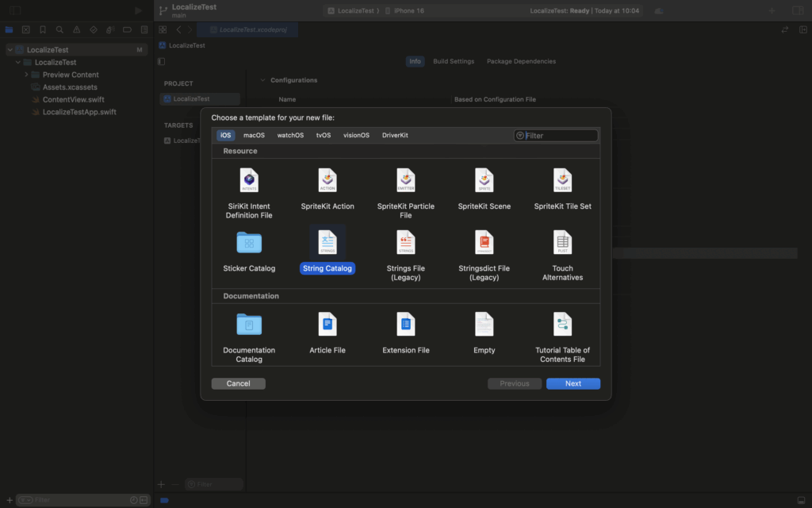This screenshot has height=508, width=812.
Task: Open LocalizeTestApp.swift in navigator
Action: point(79,112)
